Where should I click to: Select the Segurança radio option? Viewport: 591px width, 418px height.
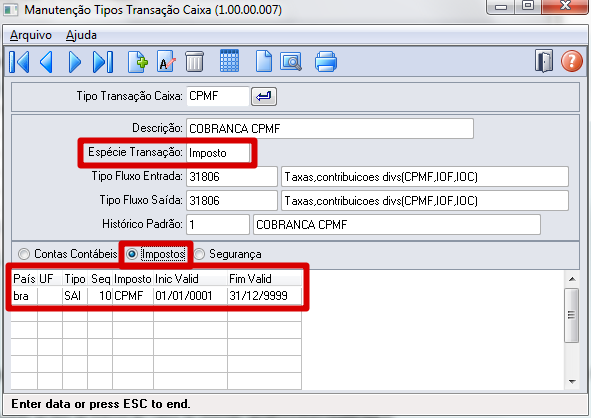click(228, 254)
